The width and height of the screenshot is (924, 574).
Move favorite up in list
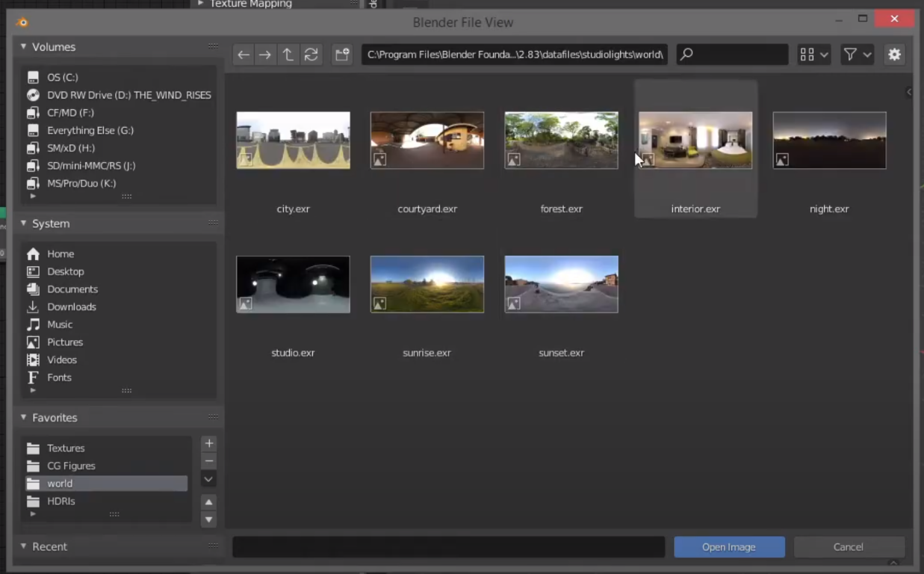(x=209, y=502)
